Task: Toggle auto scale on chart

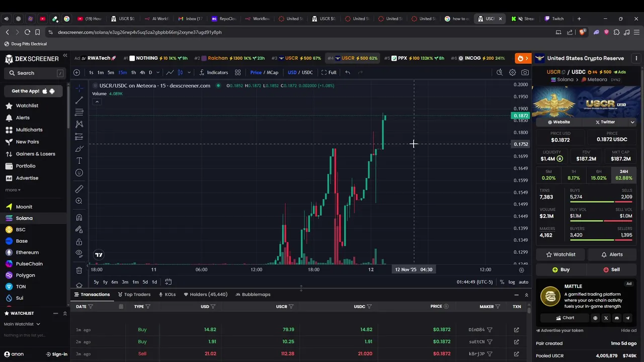Action: pyautogui.click(x=523, y=282)
